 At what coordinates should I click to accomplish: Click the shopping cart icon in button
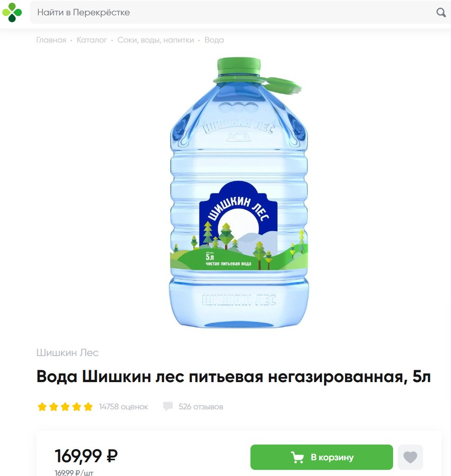point(297,457)
